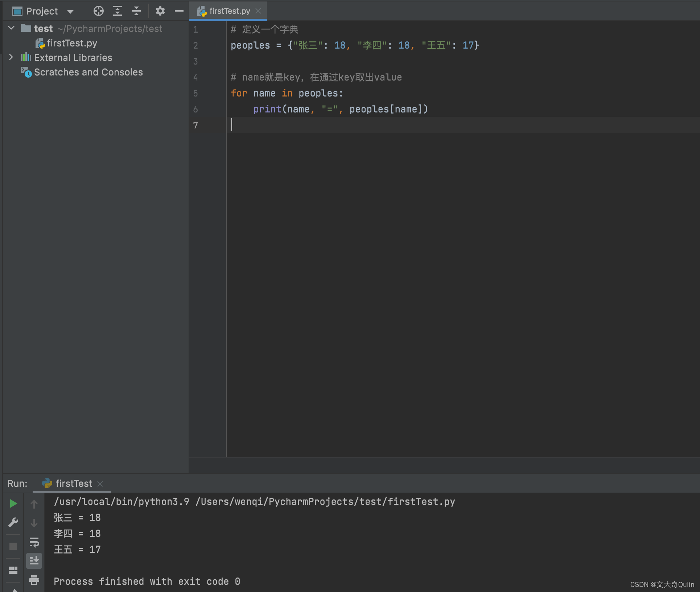Select the test project root folder
This screenshot has width=700, height=592.
click(43, 29)
